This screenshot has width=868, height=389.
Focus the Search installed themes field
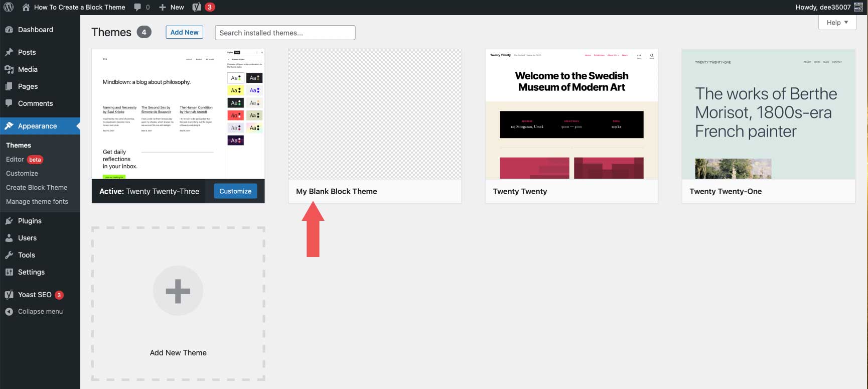pyautogui.click(x=285, y=33)
